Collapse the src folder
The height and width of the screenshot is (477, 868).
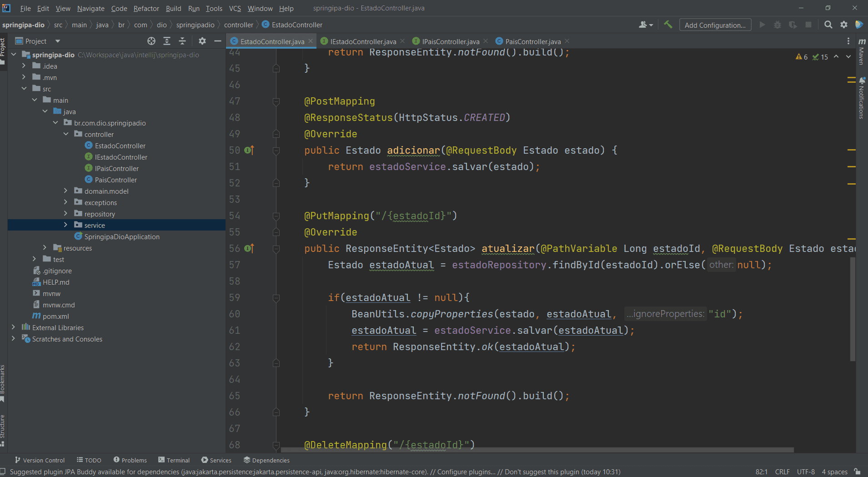coord(24,89)
